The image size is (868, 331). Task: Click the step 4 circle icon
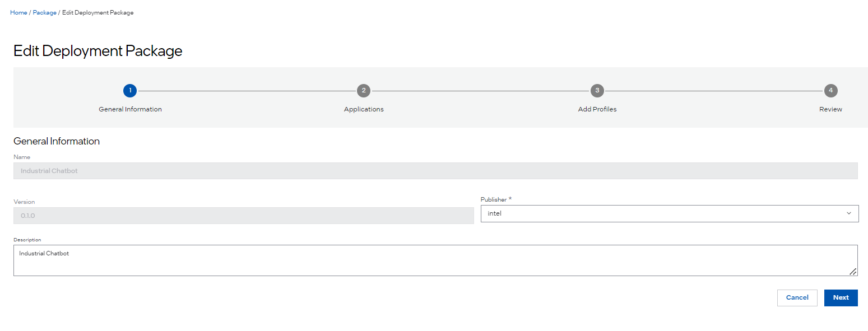point(830,91)
